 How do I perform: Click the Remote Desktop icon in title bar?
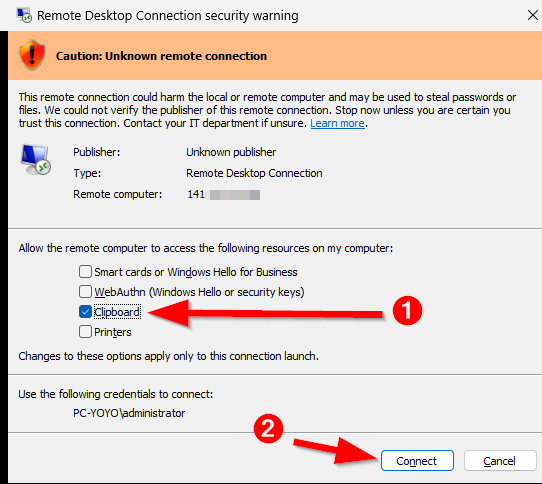24,16
